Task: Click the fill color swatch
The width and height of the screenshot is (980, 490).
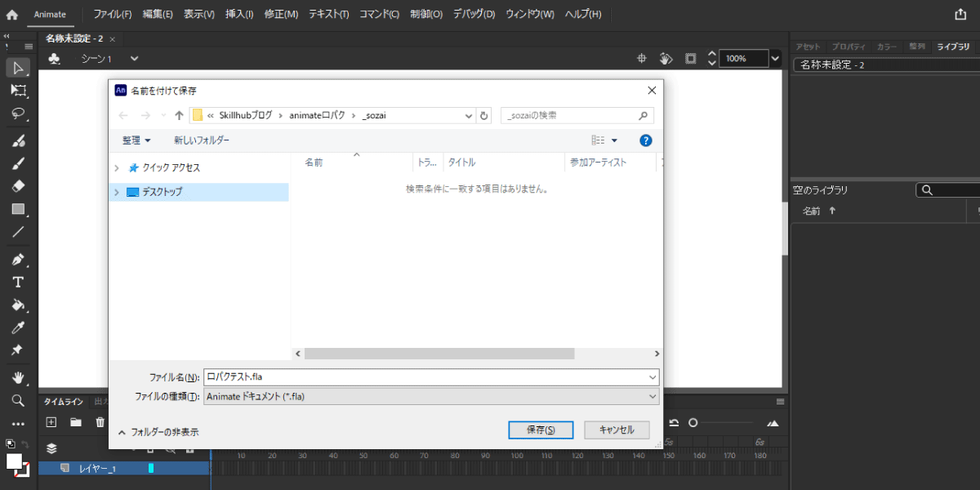Action: pyautogui.click(x=14, y=461)
